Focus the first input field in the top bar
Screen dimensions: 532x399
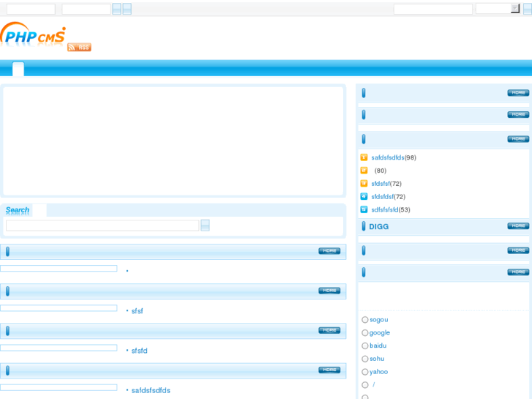[x=31, y=9]
